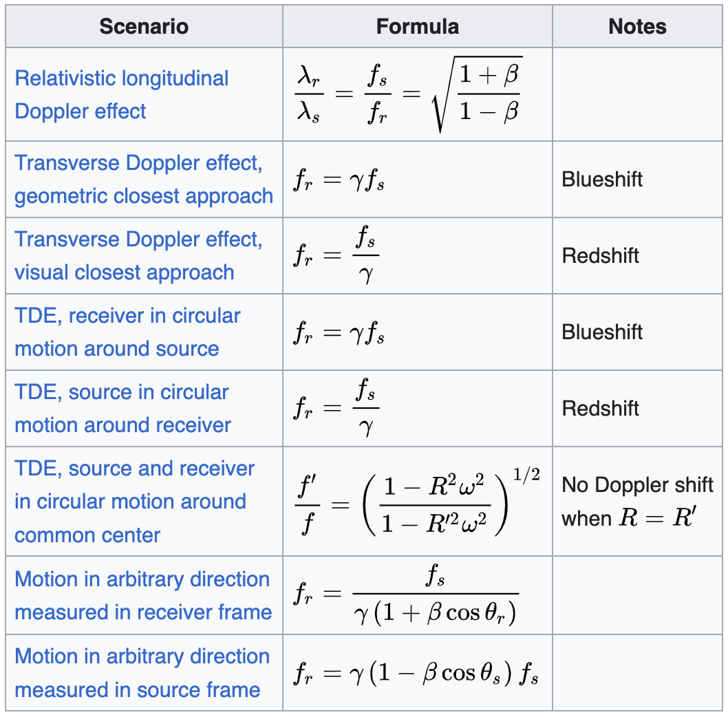Viewport: 728px width, 717px height.
Task: Click the Formula column header
Action: (x=417, y=27)
